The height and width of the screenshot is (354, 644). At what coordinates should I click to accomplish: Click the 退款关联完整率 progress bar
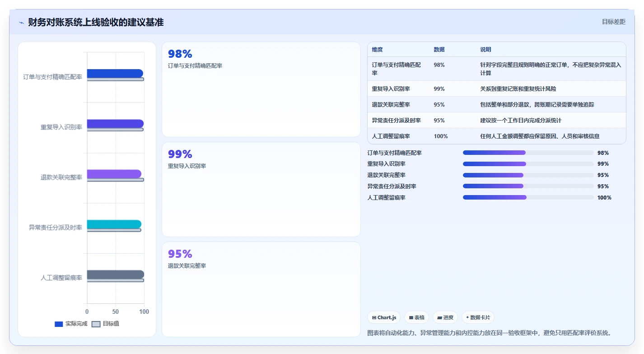click(528, 175)
